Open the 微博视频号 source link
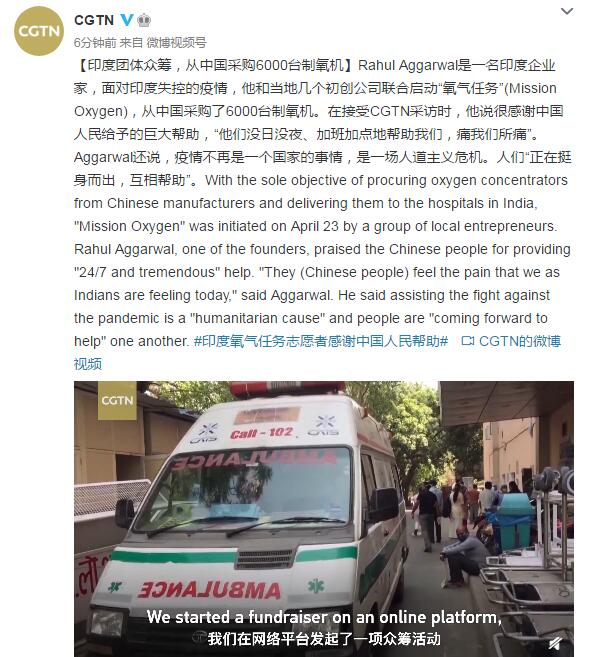The width and height of the screenshot is (593, 657). tap(176, 42)
